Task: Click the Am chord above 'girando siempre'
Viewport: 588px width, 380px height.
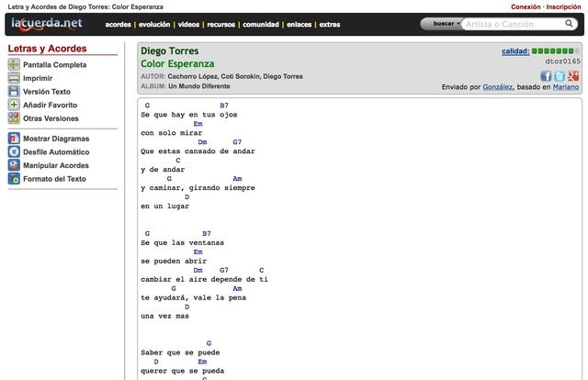Action: [x=237, y=179]
